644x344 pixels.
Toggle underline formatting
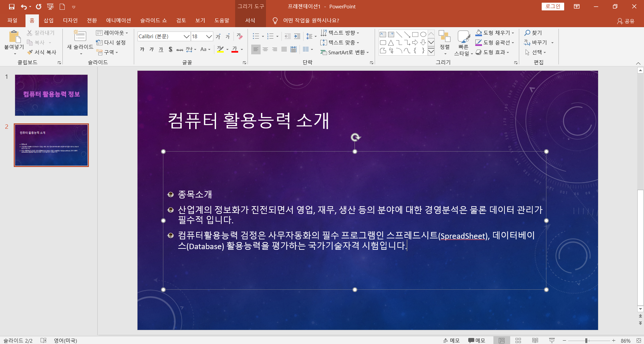(161, 49)
